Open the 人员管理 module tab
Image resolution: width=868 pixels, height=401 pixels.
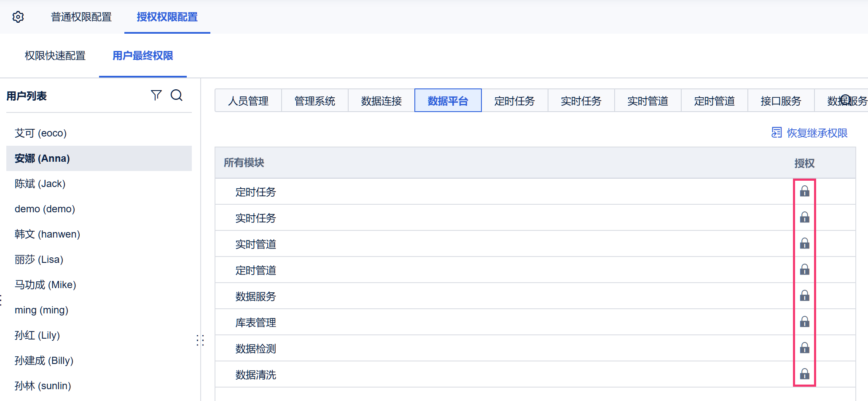point(248,101)
